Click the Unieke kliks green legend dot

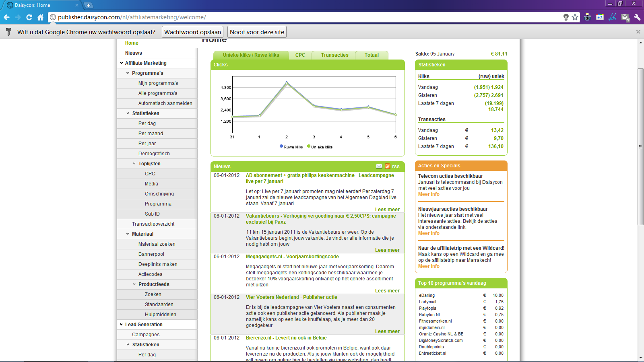309,146
